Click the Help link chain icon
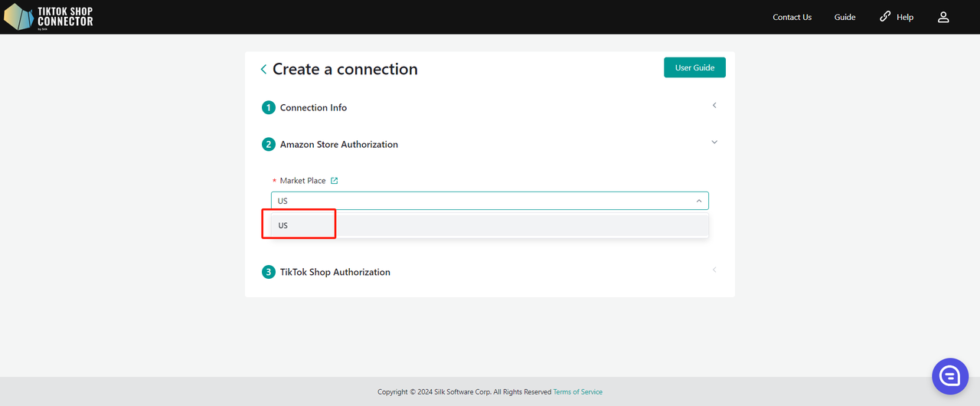Viewport: 980px width, 406px height. click(885, 16)
